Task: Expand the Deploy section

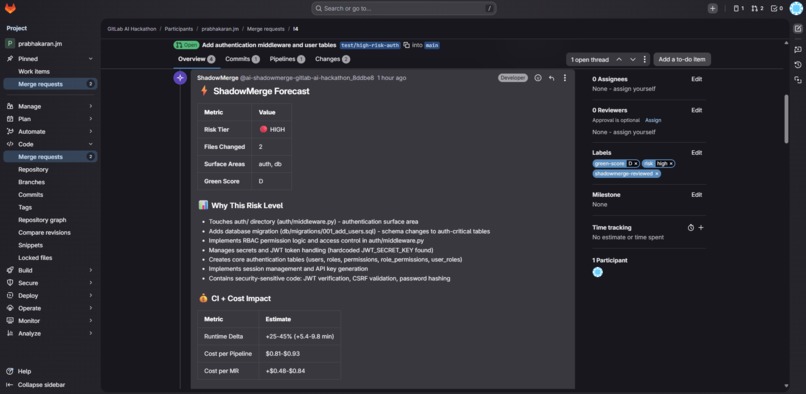Action: 50,295
